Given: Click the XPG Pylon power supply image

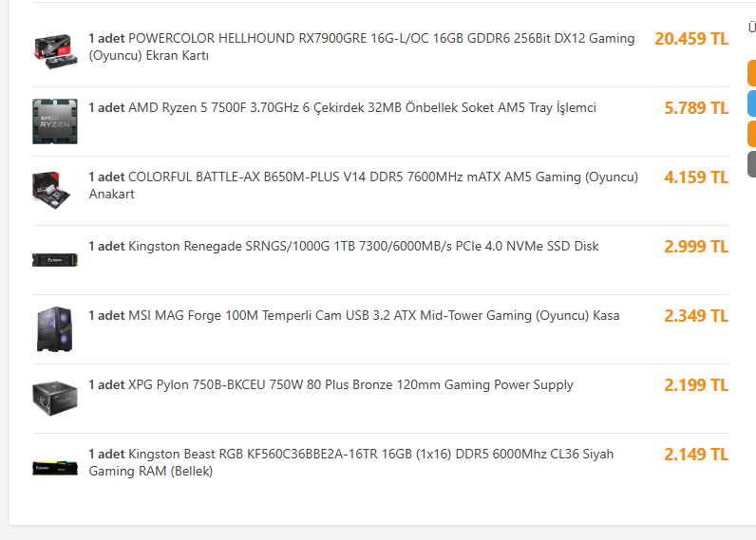Looking at the screenshot, I should pyautogui.click(x=55, y=399).
